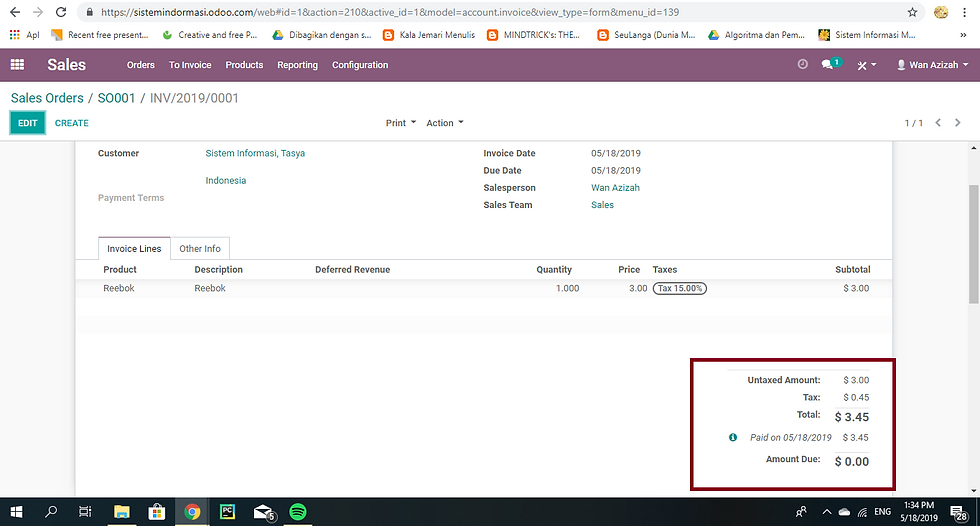
Task: Open customer Sistem Informasi, Tasya link
Action: click(255, 153)
